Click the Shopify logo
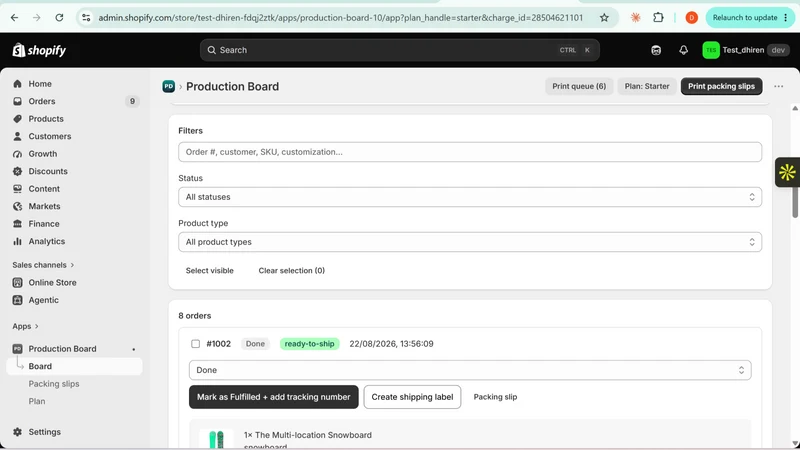800x450 pixels. click(x=39, y=50)
